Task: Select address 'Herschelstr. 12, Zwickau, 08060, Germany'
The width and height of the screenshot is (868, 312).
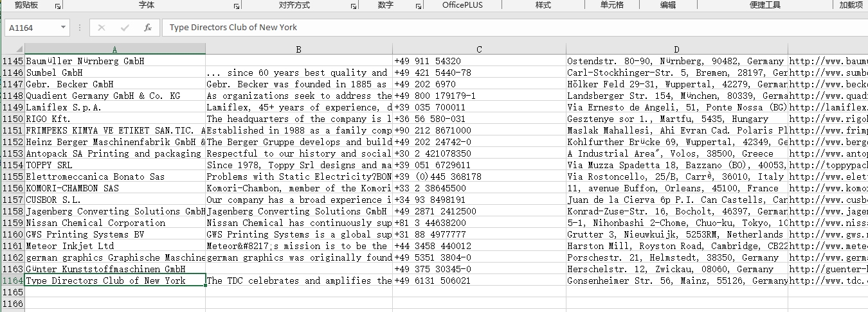Action: pyautogui.click(x=677, y=269)
